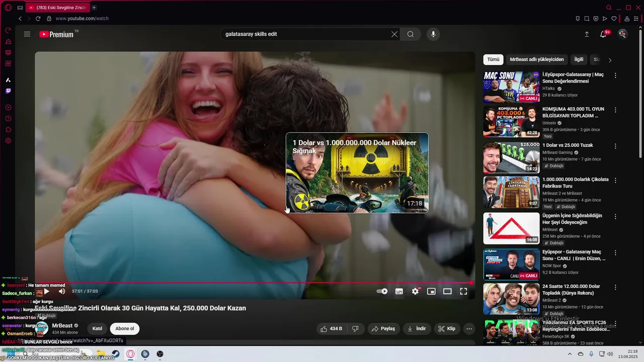Show hidden system tray icons chevron
Image resolution: width=644 pixels, height=362 pixels.
pos(570,354)
